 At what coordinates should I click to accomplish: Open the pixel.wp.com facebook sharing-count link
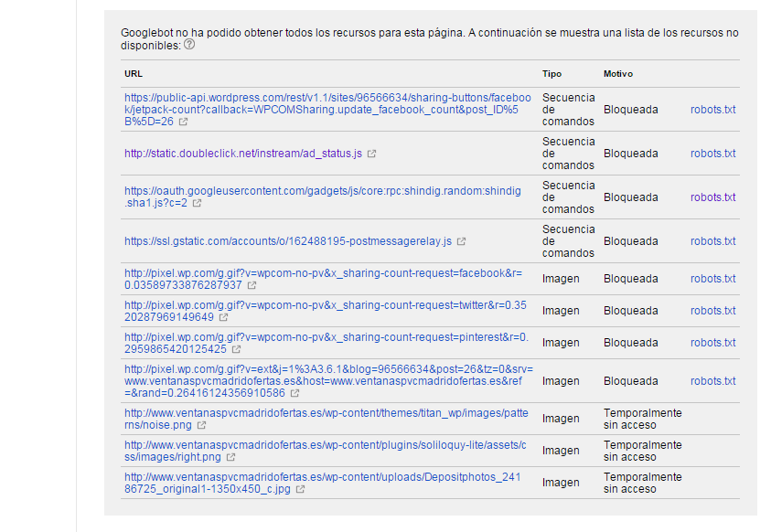click(x=323, y=279)
